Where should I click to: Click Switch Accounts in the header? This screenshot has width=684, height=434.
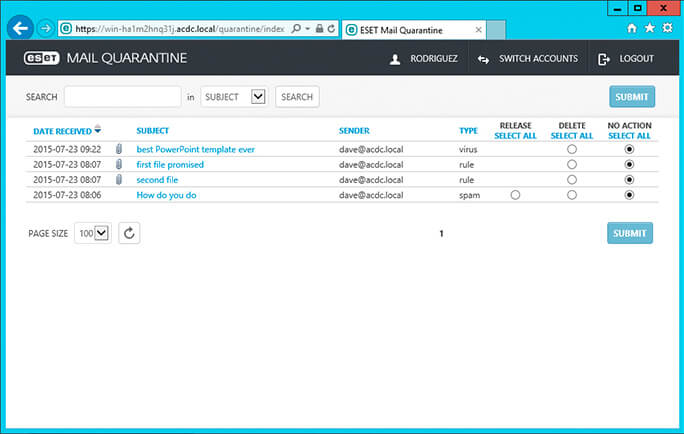pyautogui.click(x=528, y=59)
